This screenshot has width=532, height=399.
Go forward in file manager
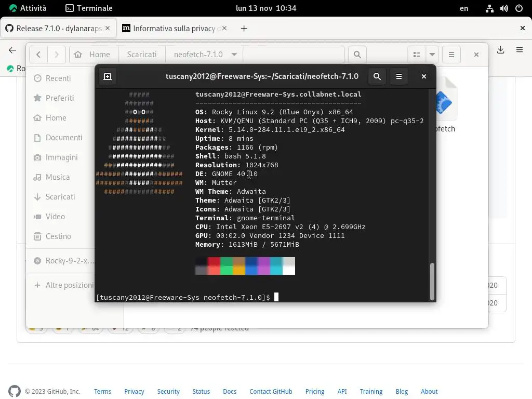click(56, 55)
